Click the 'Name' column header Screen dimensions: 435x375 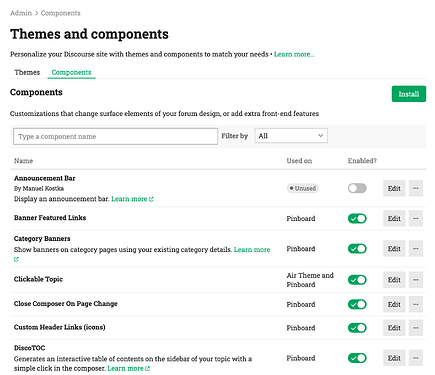point(23,161)
